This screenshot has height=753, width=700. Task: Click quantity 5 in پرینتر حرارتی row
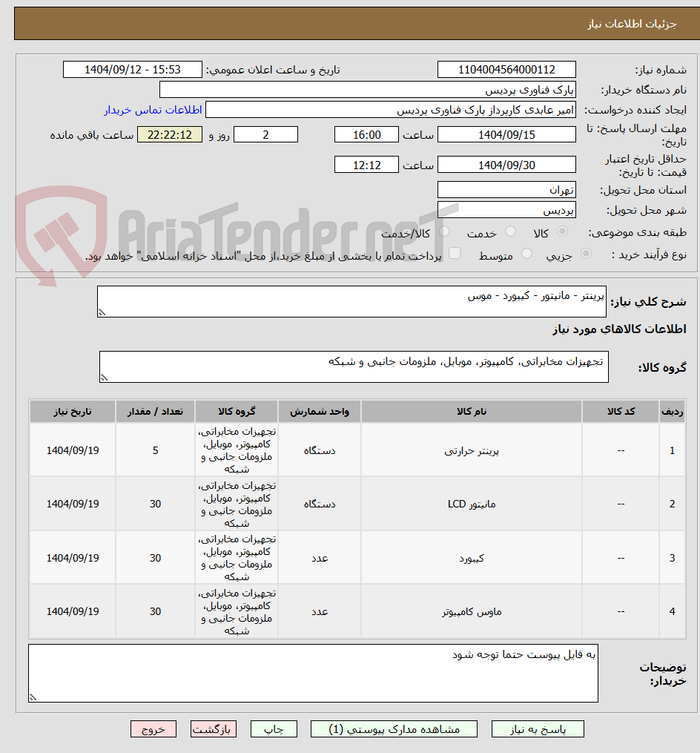(155, 450)
